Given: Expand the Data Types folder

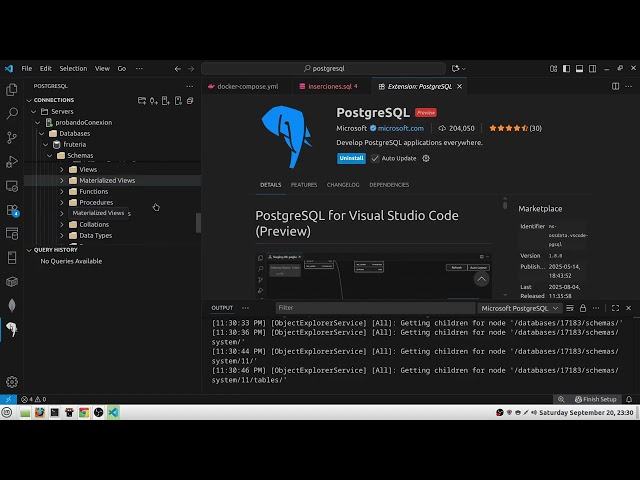Looking at the screenshot, I should [62, 236].
